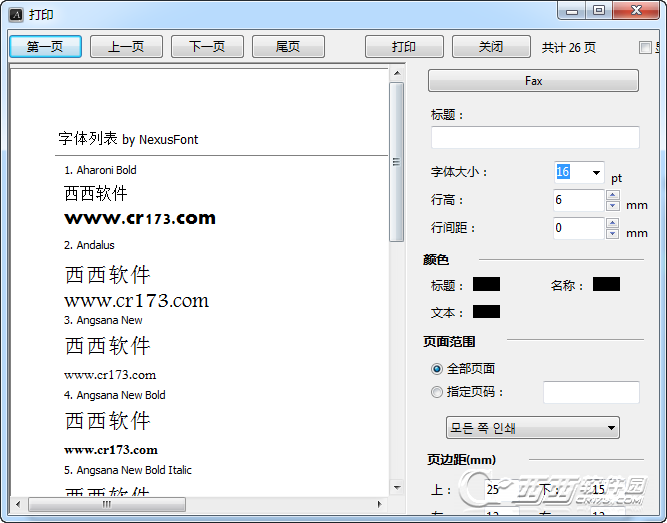Pick the 文本 text color swatch

(x=486, y=312)
